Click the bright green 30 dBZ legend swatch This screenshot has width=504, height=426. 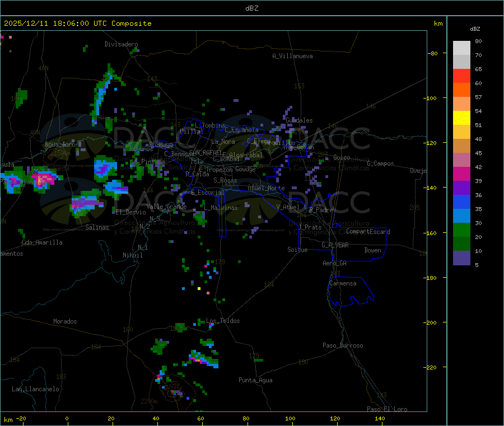pos(461,230)
